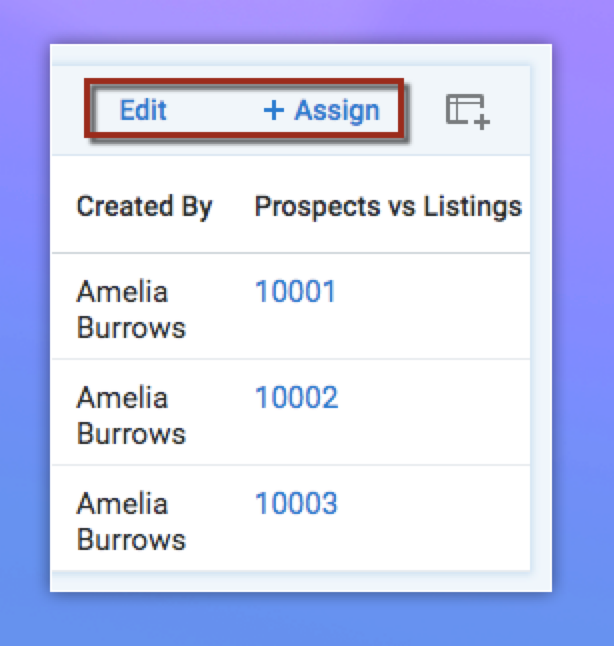The width and height of the screenshot is (614, 646).
Task: Click the Edit link
Action: tap(143, 110)
